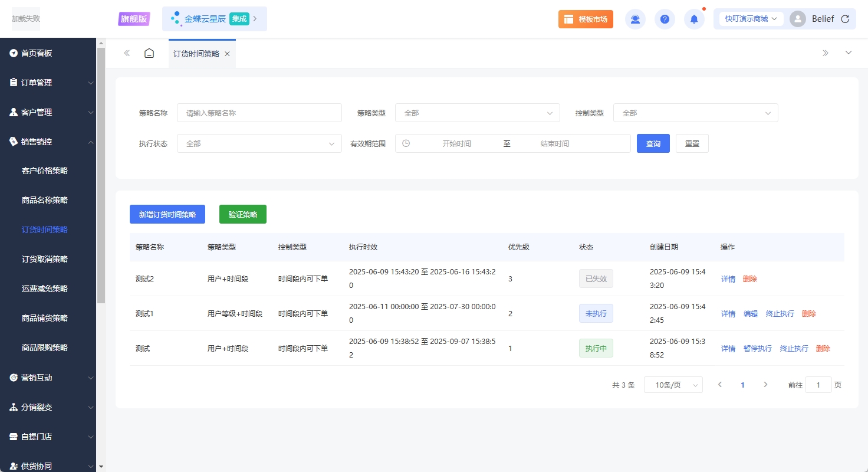Open the 快叮演示商城 store selector

click(x=751, y=19)
